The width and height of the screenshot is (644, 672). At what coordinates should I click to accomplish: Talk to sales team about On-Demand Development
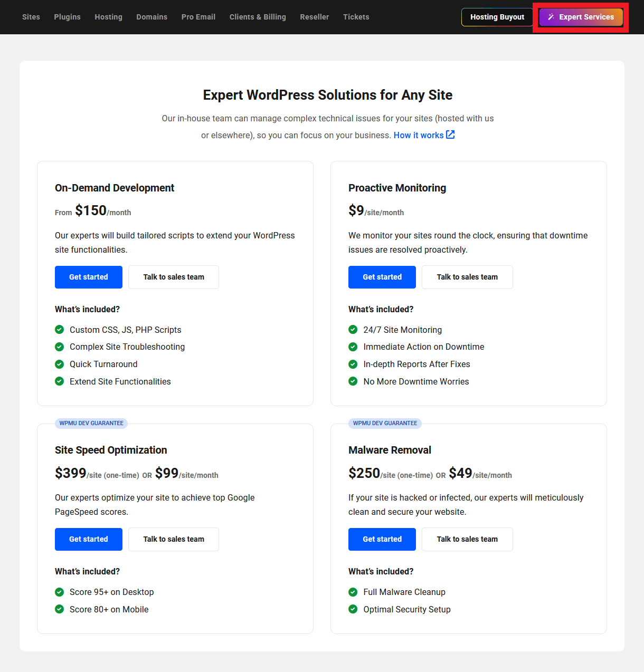[174, 277]
